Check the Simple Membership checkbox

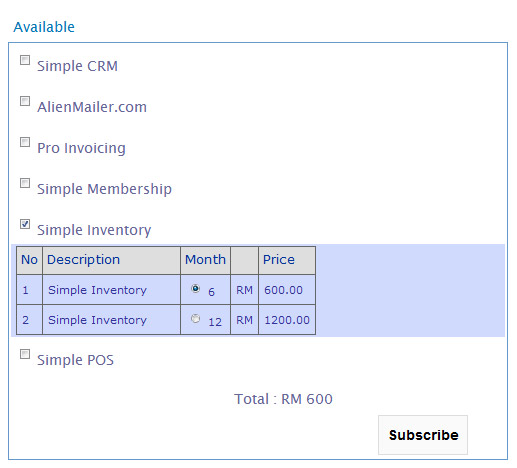pyautogui.click(x=25, y=183)
